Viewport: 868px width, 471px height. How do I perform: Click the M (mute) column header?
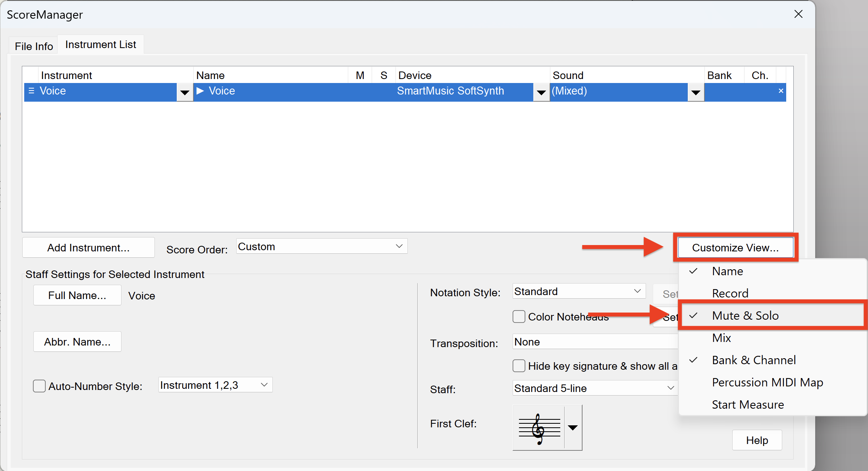(x=360, y=75)
